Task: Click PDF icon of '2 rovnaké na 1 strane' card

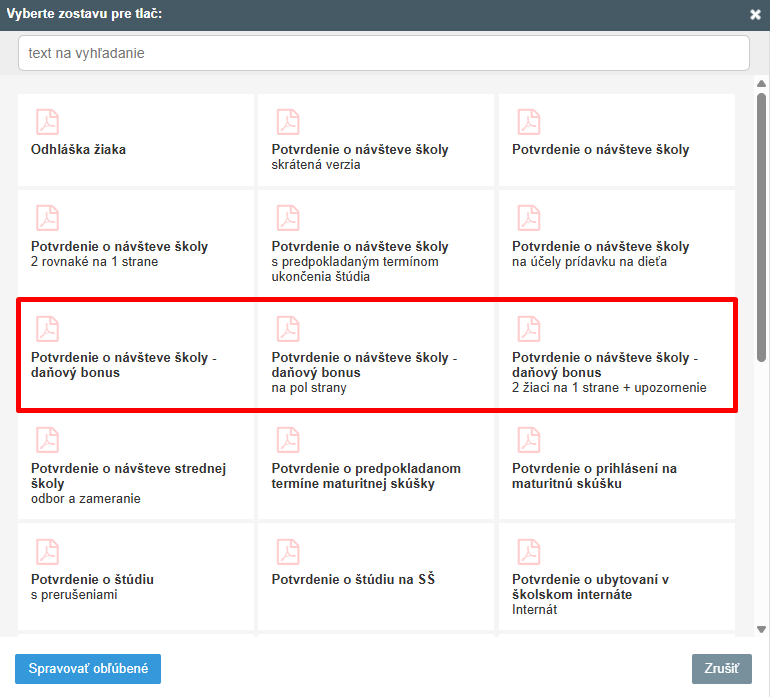Action: click(x=48, y=218)
